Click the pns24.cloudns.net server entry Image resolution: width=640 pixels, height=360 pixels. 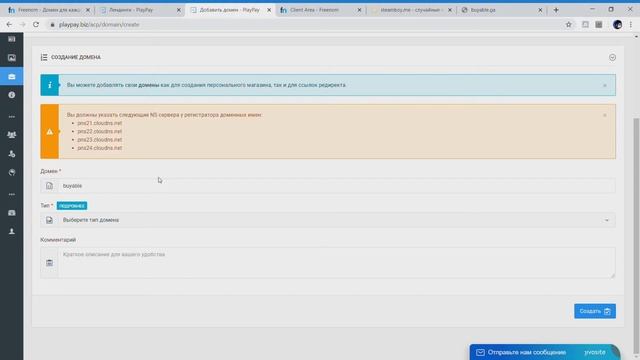coord(100,148)
